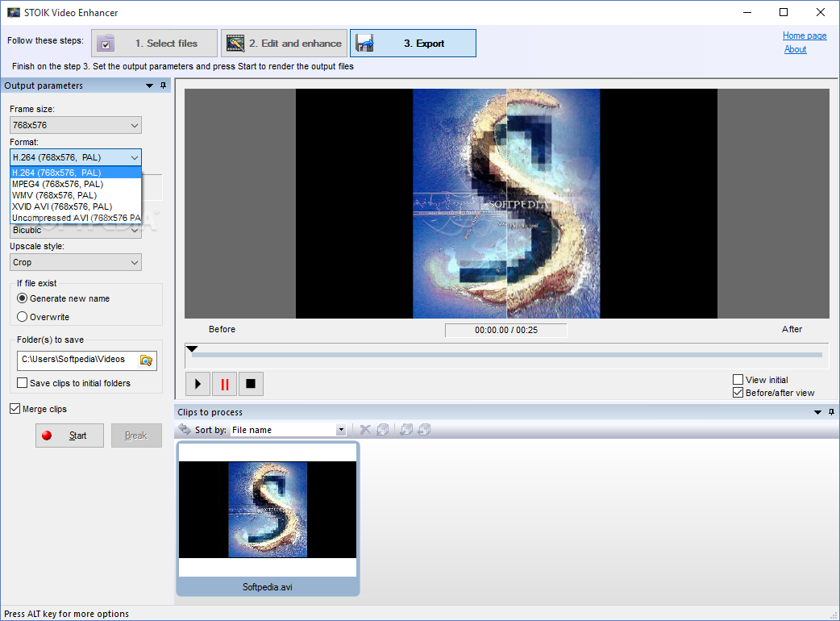Viewport: 840px width, 621px height.
Task: Browse for output folder icon
Action: tap(146, 360)
